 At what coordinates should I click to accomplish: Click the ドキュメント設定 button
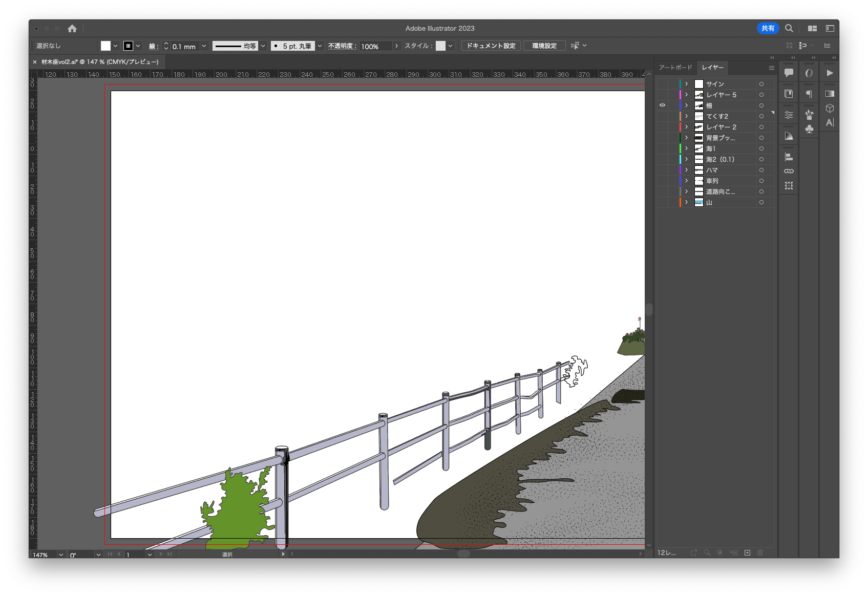pos(491,46)
